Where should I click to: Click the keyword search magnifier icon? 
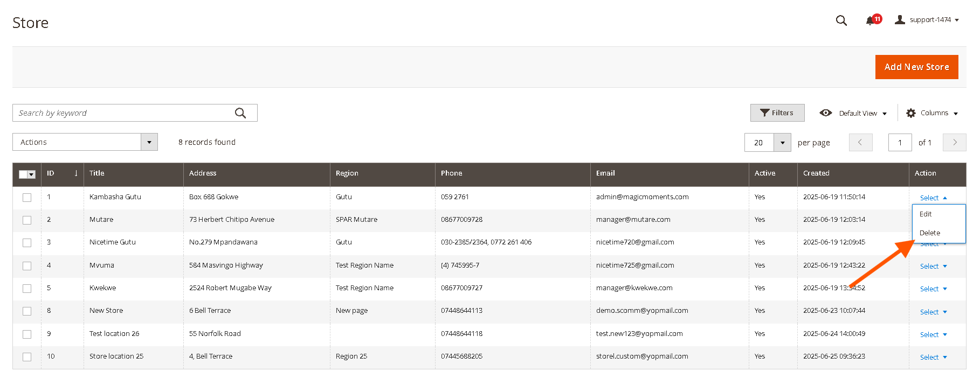(240, 113)
